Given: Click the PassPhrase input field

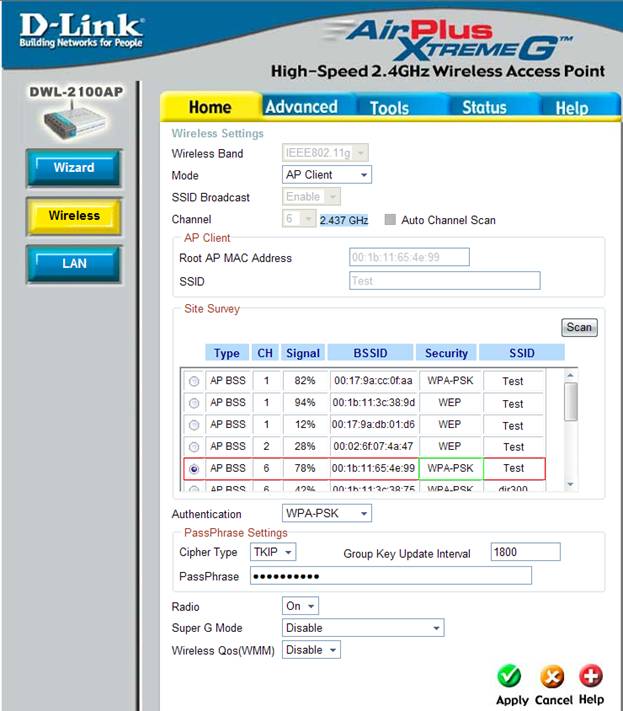Looking at the screenshot, I should (390, 576).
